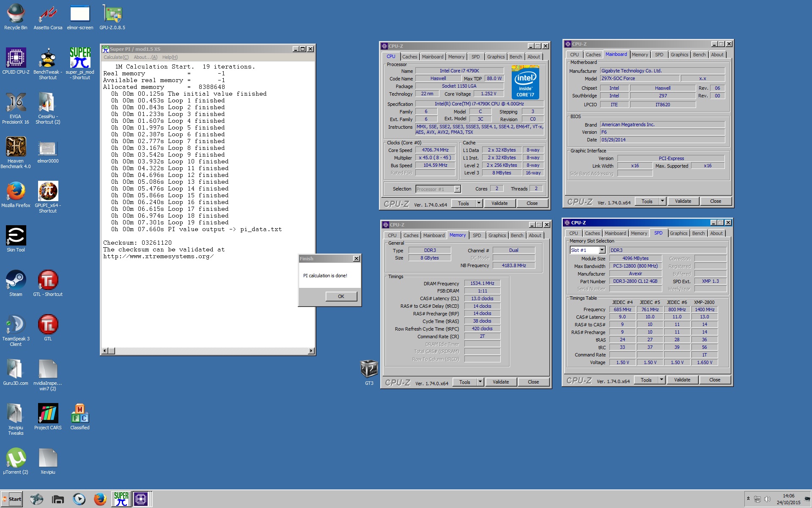Open elmor-screen desktop file
The image size is (812, 508).
click(80, 17)
